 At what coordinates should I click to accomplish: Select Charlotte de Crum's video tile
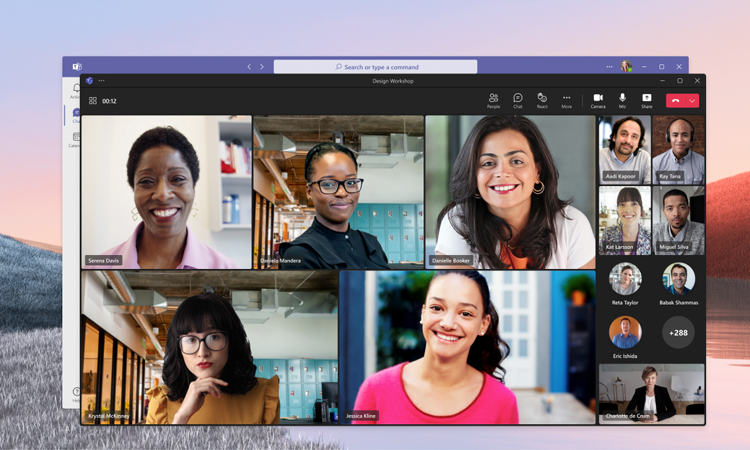651,393
